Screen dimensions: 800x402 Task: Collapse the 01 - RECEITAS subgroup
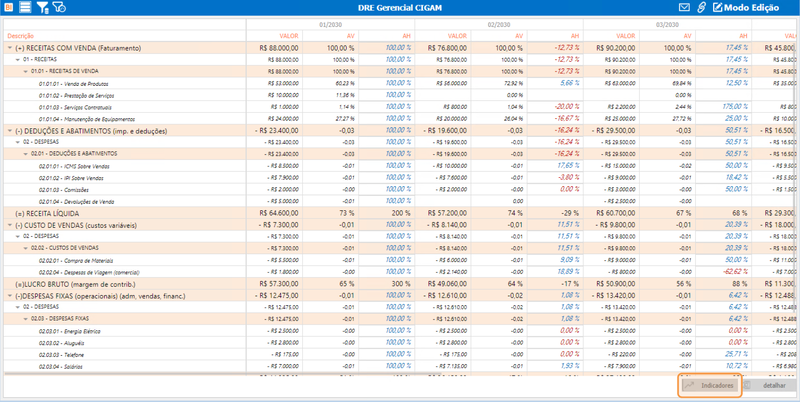click(x=17, y=60)
